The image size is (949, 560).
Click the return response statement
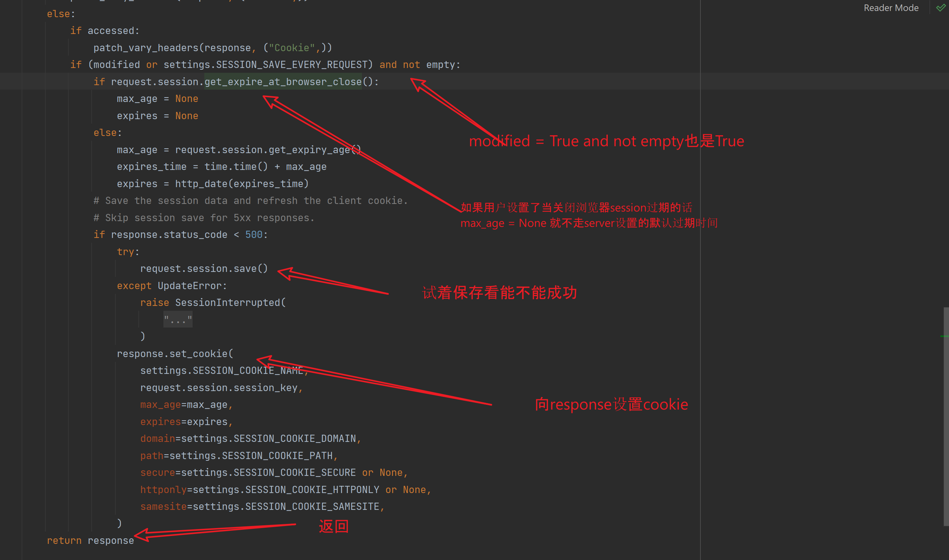(x=90, y=541)
